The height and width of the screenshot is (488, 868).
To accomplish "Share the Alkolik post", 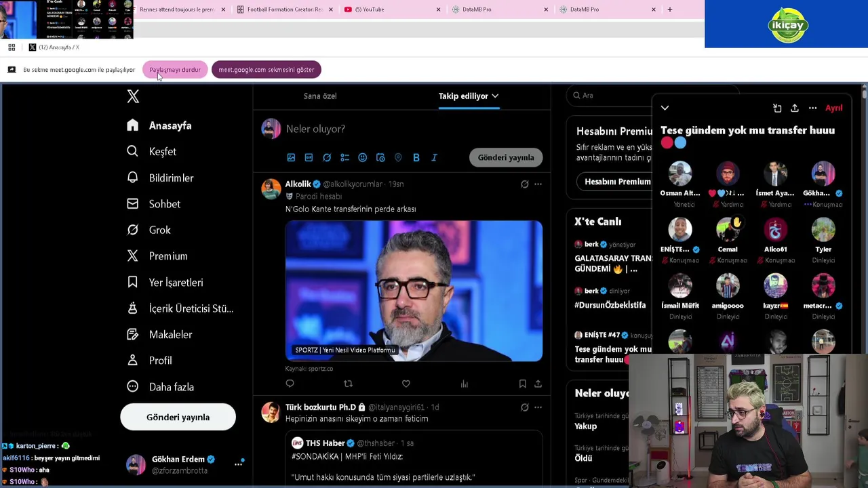I will tap(538, 384).
